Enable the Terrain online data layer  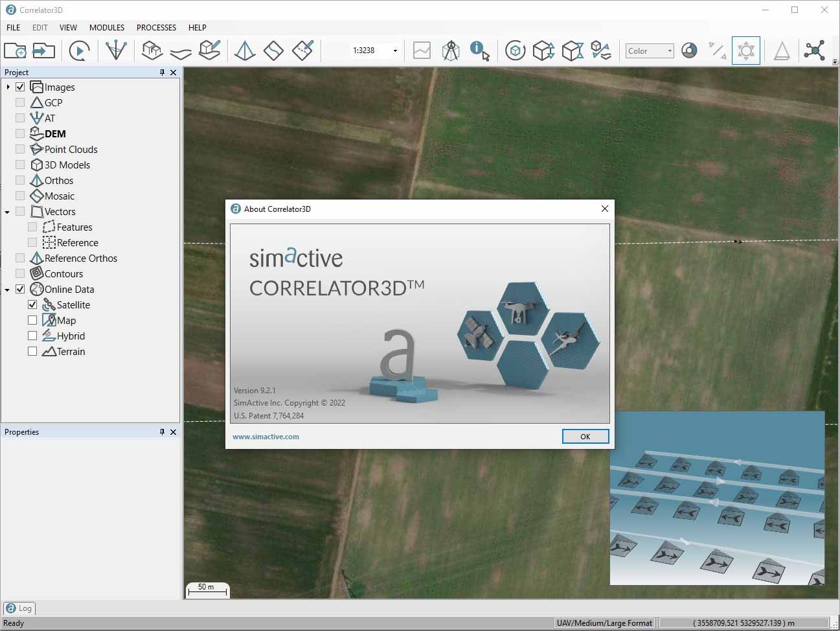tap(32, 351)
